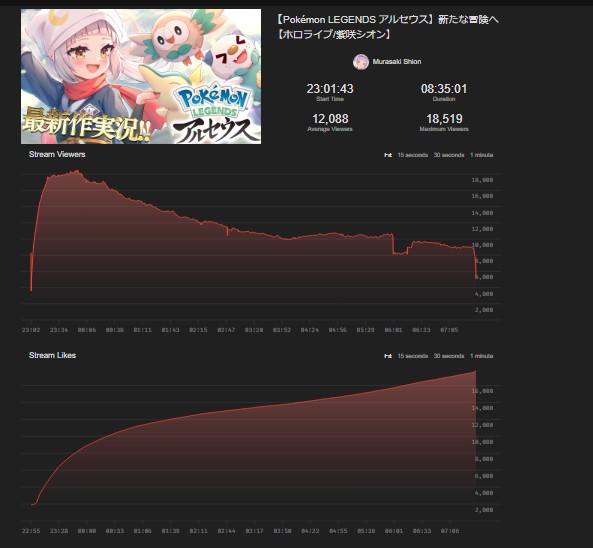The image size is (593, 548).
Task: Select 1 minute interval for Stream Likes
Action: coord(481,356)
